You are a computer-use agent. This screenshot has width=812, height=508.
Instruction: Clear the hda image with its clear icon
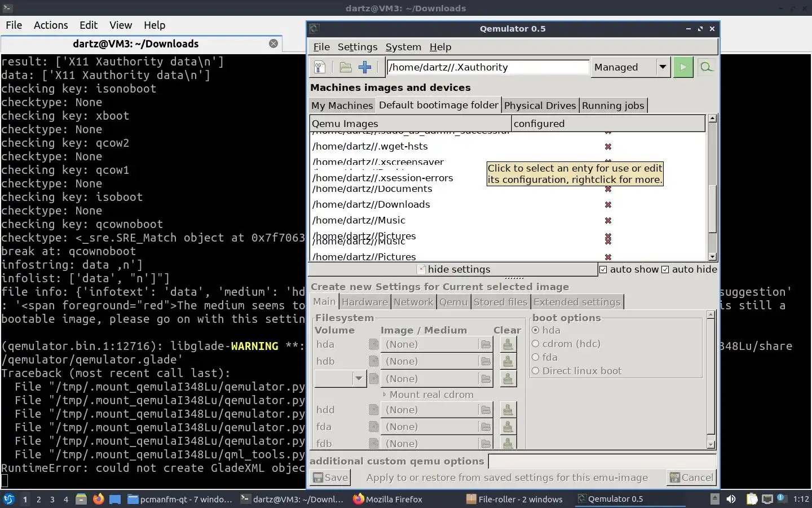pos(508,344)
